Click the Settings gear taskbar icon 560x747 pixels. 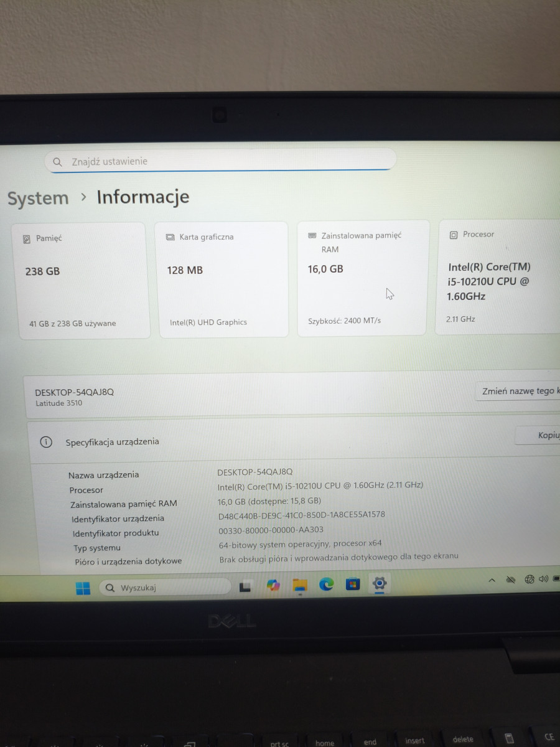[379, 583]
